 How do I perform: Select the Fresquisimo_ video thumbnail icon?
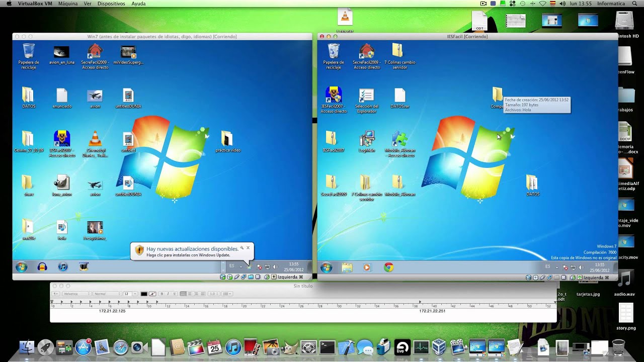pos(95,230)
